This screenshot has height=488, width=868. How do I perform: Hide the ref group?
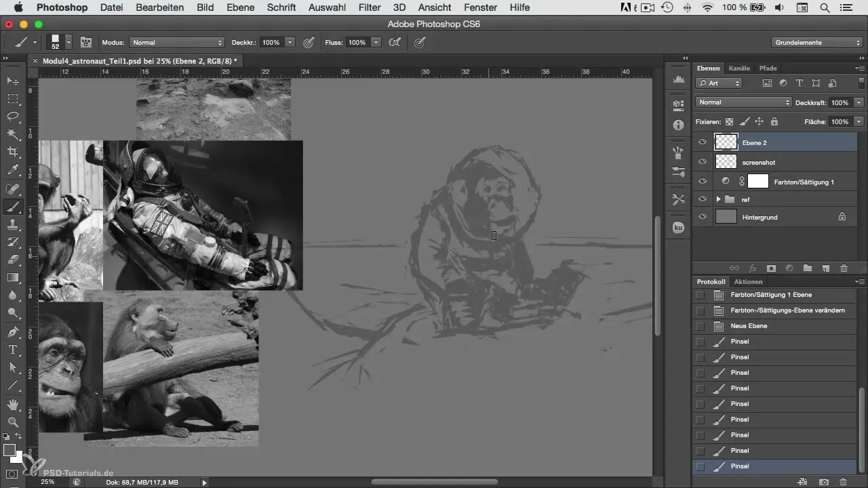(703, 199)
